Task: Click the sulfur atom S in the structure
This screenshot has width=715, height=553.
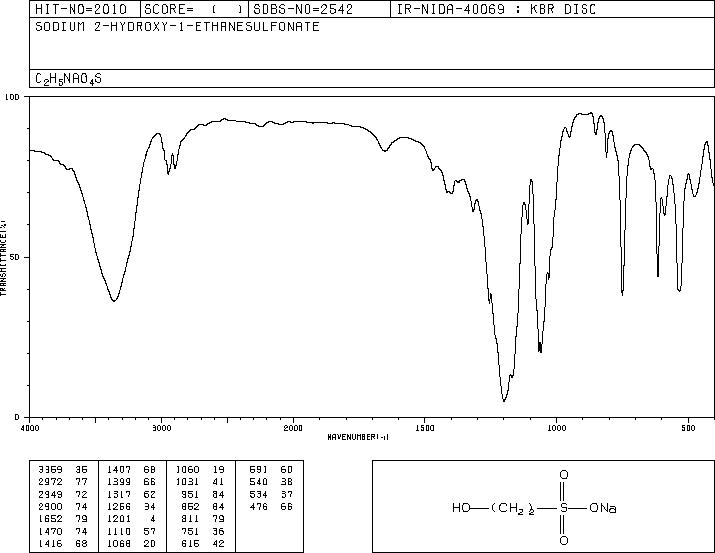Action: click(564, 508)
